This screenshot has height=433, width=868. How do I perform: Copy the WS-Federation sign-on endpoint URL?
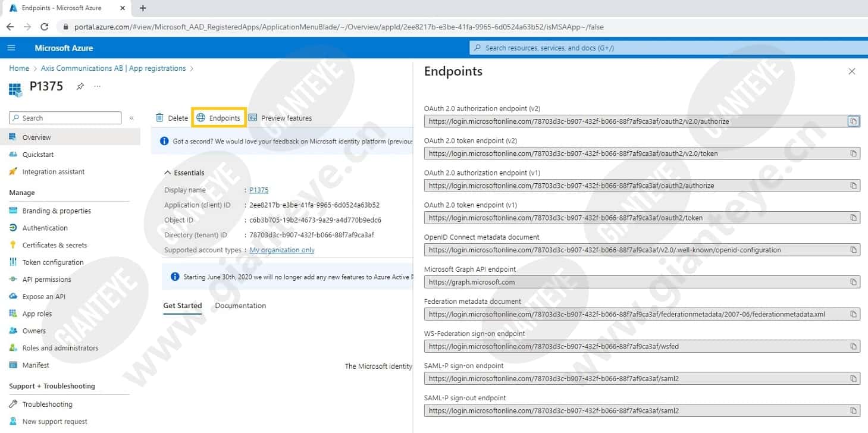(853, 346)
